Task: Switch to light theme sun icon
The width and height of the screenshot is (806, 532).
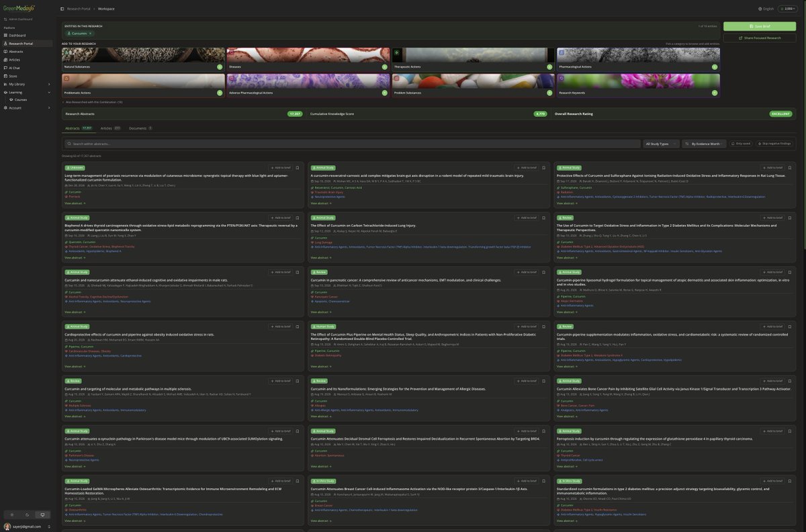Action: coord(11,515)
